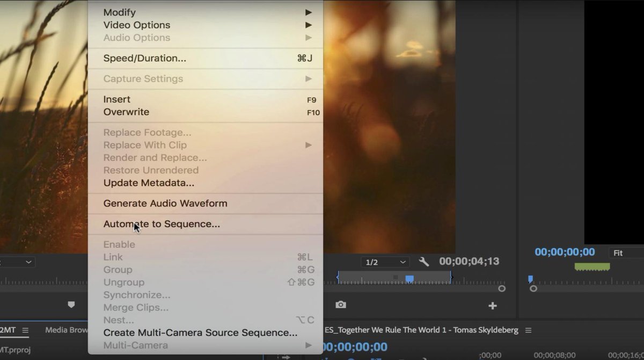Open Program Monitor settings with the wrench icon
Image resolution: width=644 pixels, height=360 pixels.
point(423,262)
